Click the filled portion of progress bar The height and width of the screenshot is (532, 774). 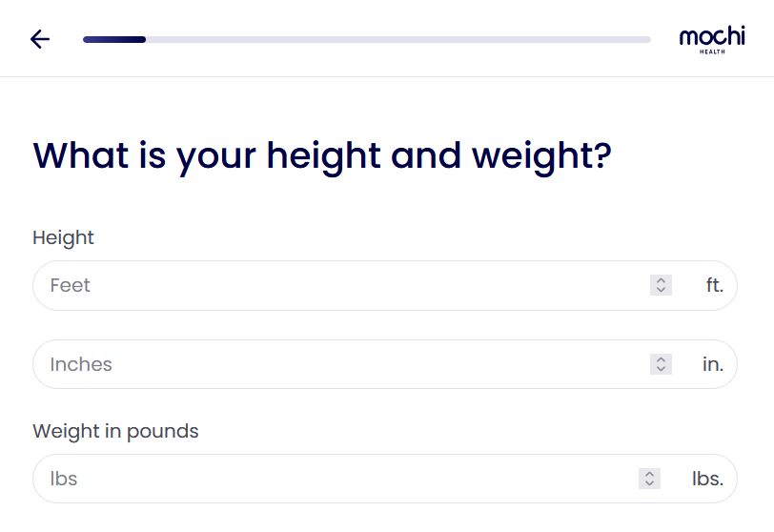(114, 39)
